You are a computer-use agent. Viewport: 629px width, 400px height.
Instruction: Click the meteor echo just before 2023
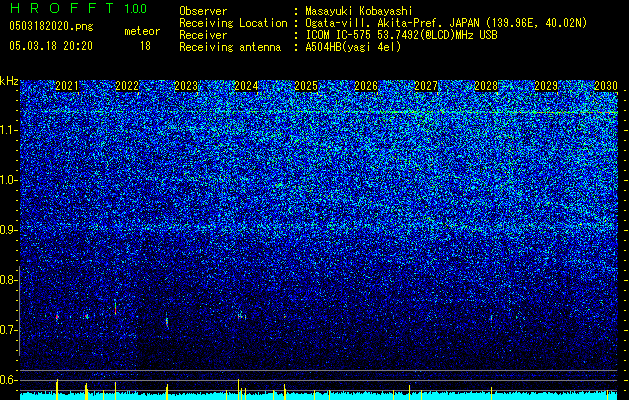[x=167, y=322]
